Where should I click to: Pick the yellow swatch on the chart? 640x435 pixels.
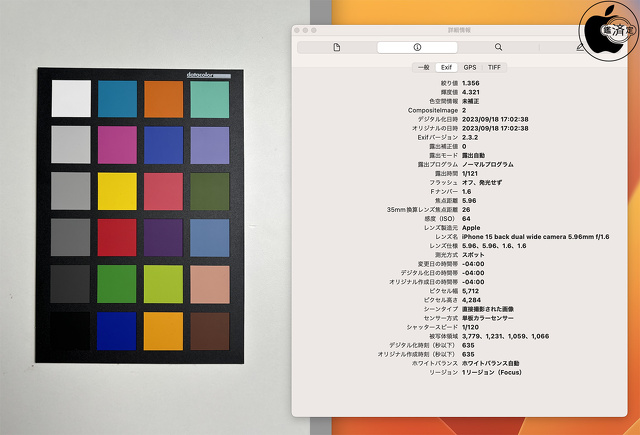point(117,190)
